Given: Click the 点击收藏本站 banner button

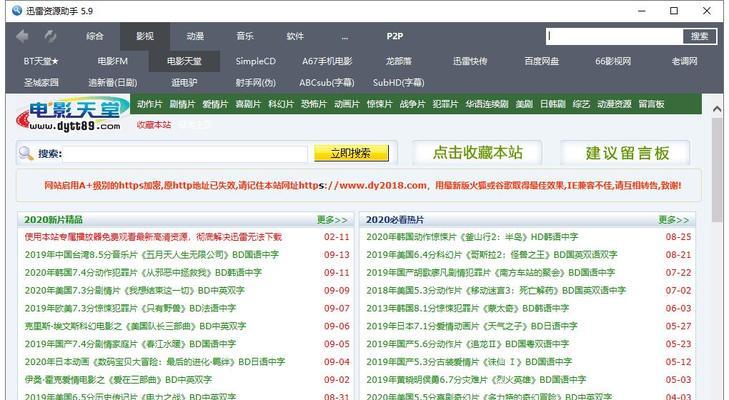Looking at the screenshot, I should coord(477,153).
